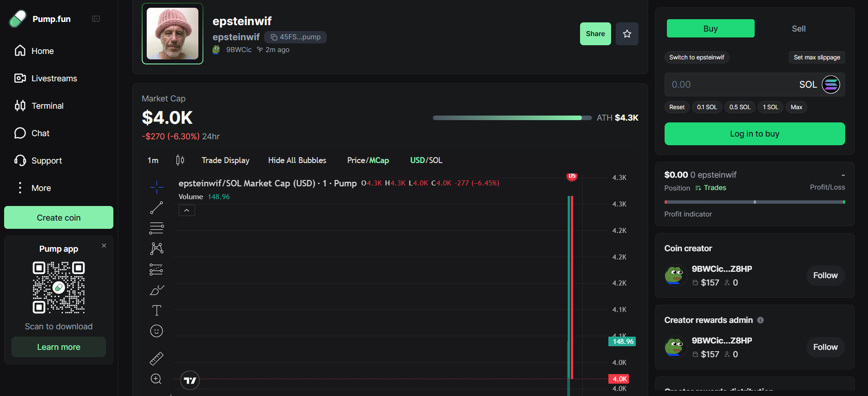This screenshot has height=396, width=868.
Task: Select the 0.5 SOL preset amount
Action: tap(740, 107)
